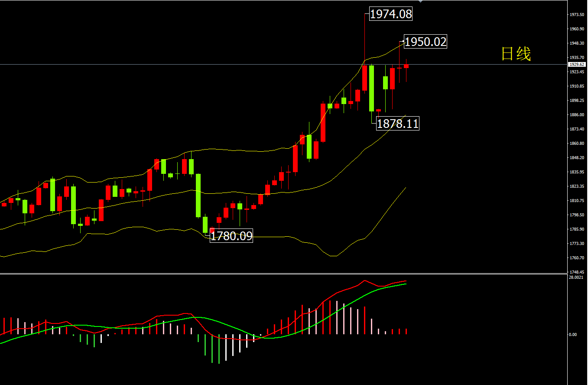Click the 1973.50 price axis label
The width and height of the screenshot is (588, 385).
[577, 15]
